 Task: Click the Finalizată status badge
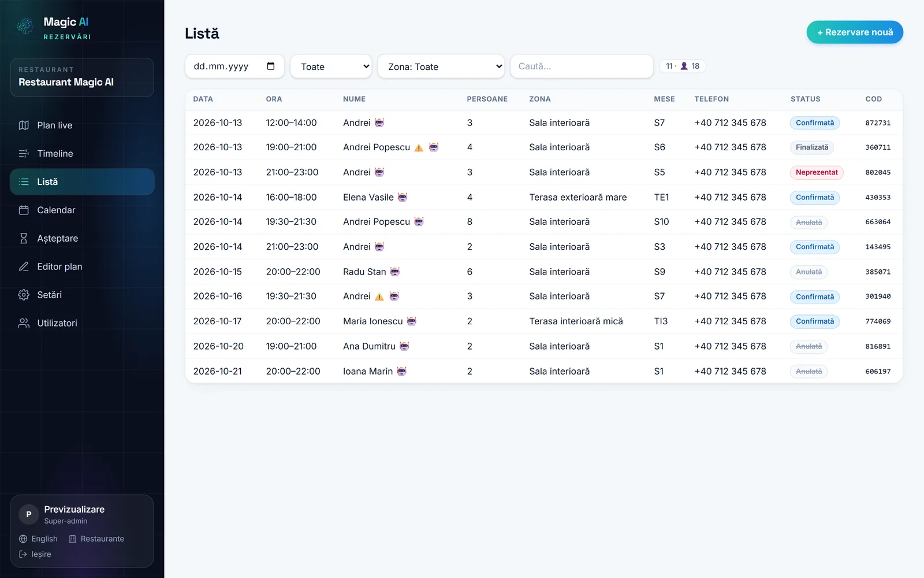(812, 148)
